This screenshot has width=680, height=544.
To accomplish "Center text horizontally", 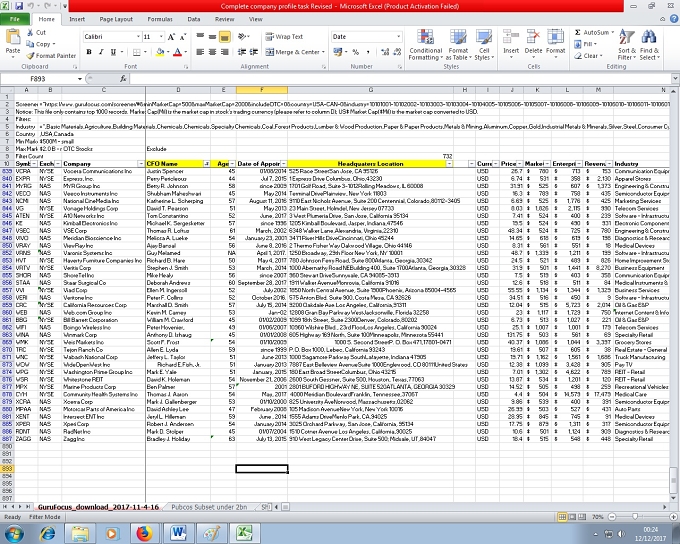I will coord(212,52).
